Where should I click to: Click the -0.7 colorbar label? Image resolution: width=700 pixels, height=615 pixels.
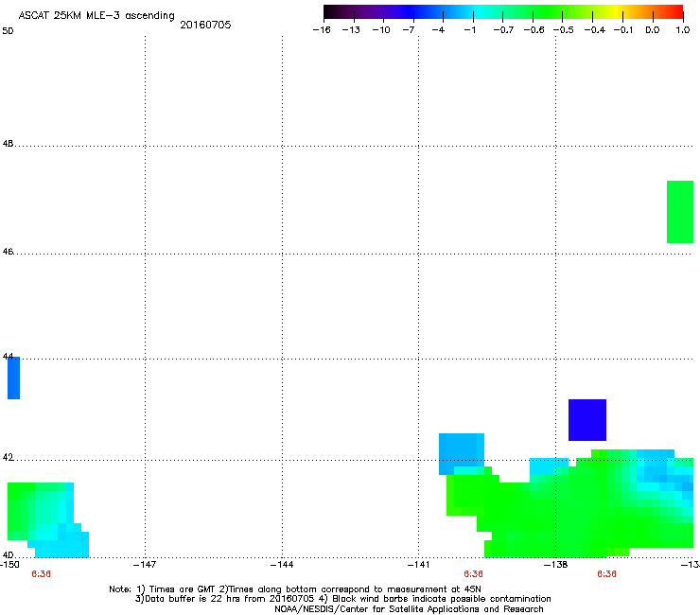(503, 30)
